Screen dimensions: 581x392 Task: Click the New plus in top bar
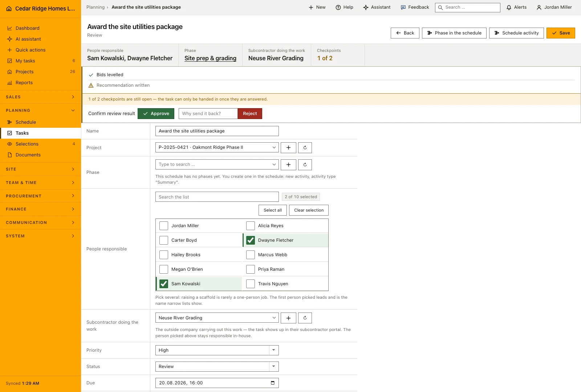(x=317, y=7)
